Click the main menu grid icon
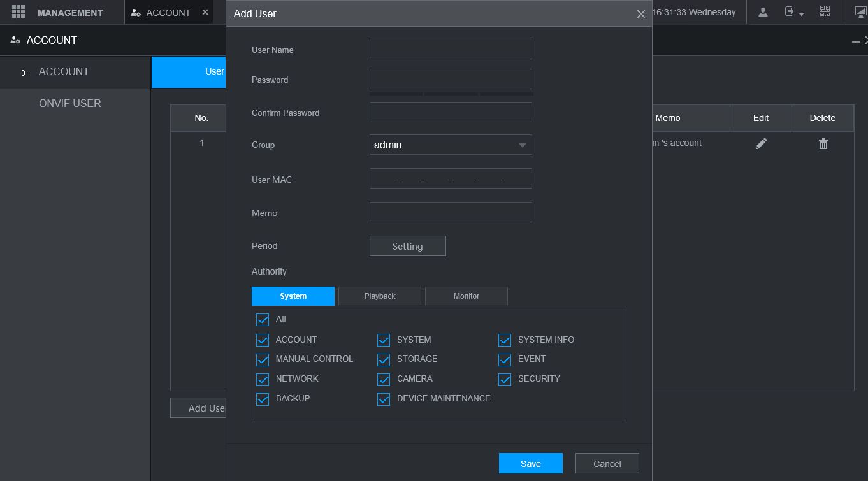This screenshot has height=481, width=868. [x=18, y=12]
